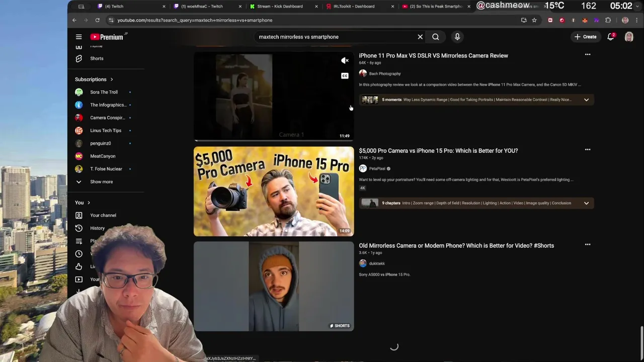
Task: Open options for Old Mirrorless Camera short
Action: pyautogui.click(x=587, y=245)
